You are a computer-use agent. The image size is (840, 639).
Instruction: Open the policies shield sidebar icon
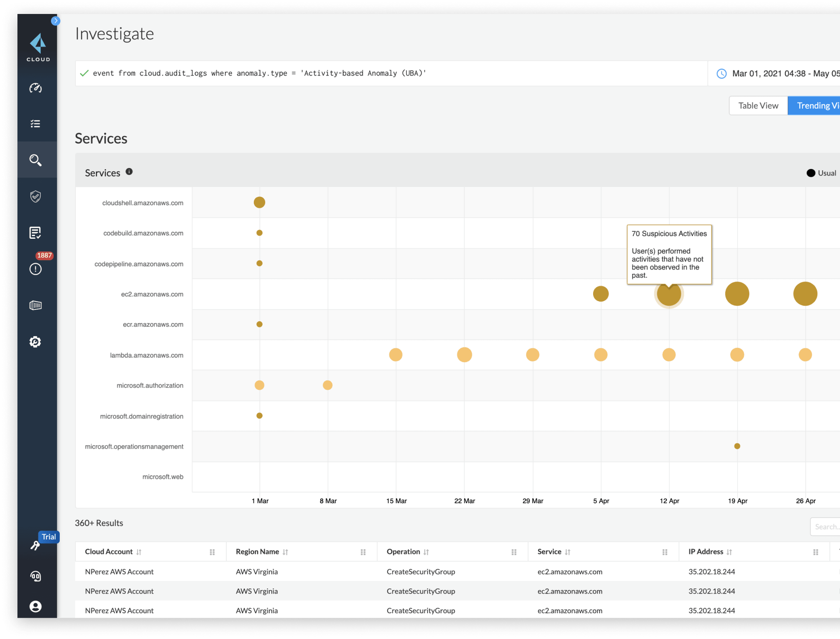point(35,196)
